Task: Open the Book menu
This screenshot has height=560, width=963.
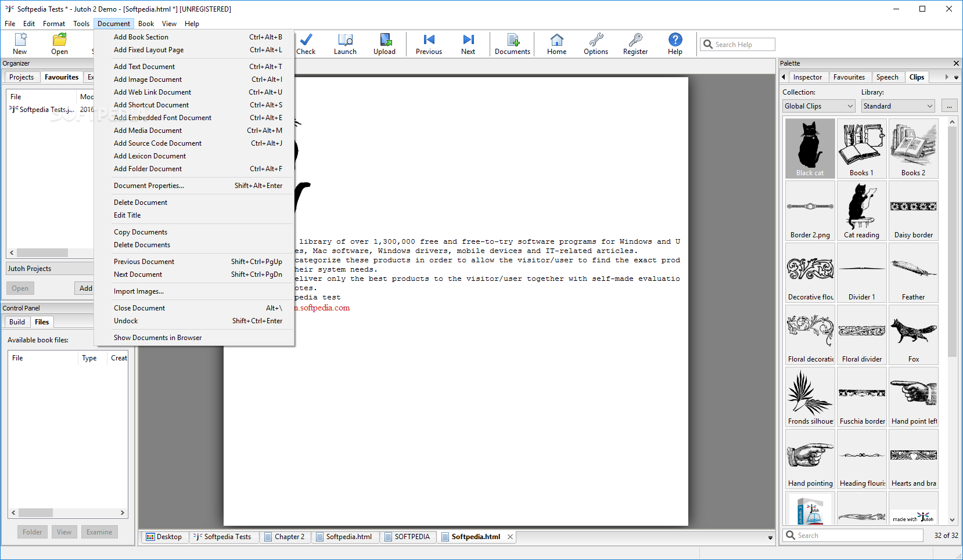Action: coord(146,24)
